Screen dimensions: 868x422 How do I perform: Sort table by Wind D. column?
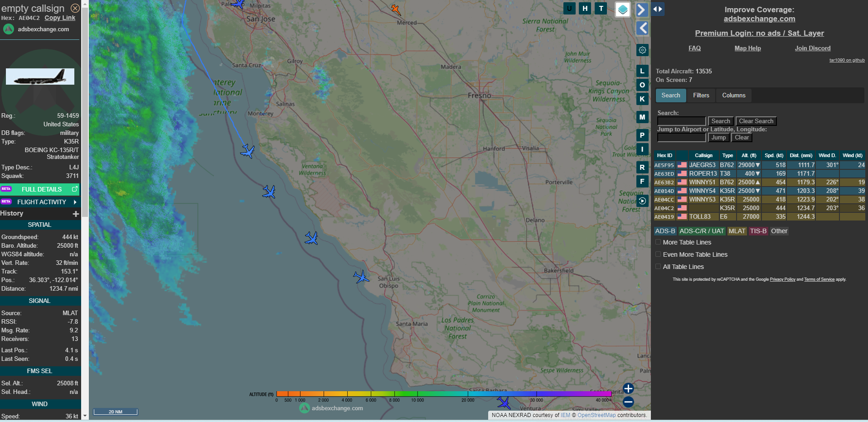click(827, 155)
